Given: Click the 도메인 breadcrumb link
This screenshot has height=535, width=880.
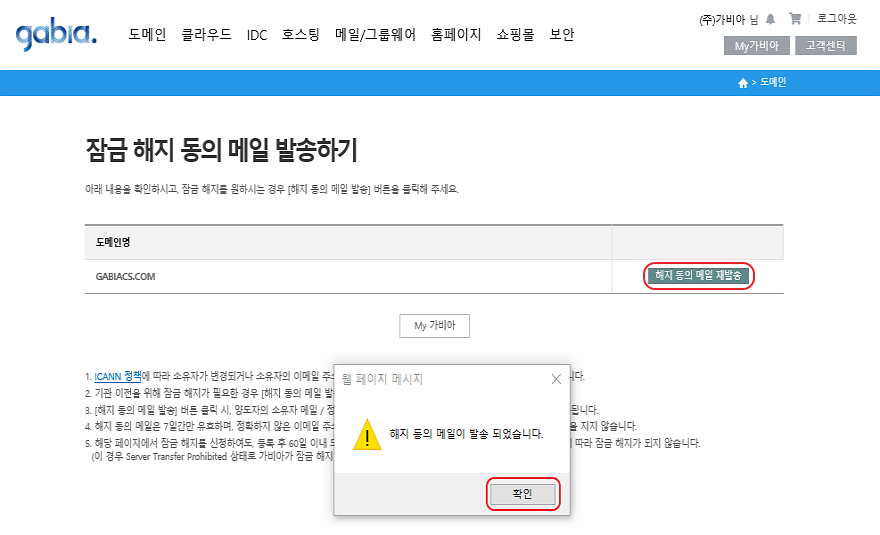Looking at the screenshot, I should click(x=773, y=83).
